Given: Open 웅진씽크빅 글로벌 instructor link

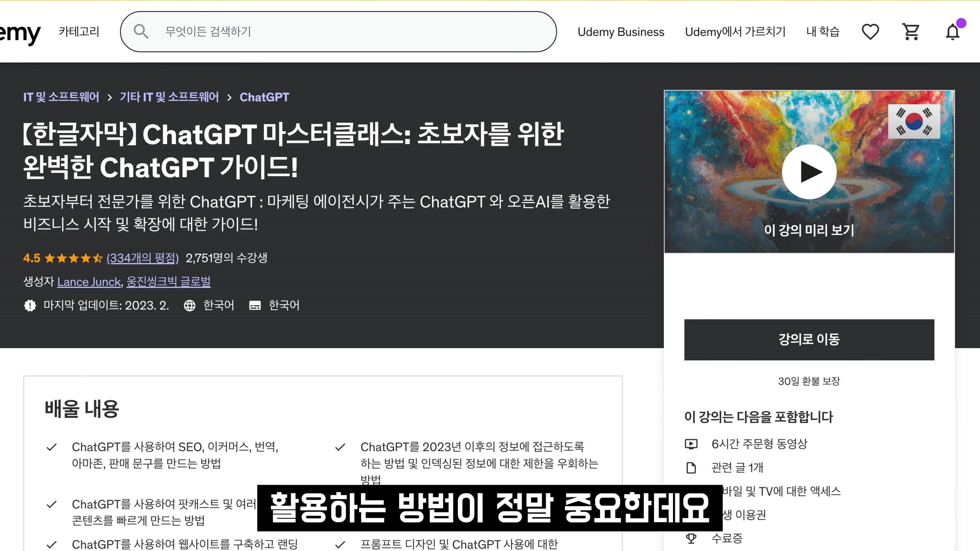Looking at the screenshot, I should tap(168, 281).
